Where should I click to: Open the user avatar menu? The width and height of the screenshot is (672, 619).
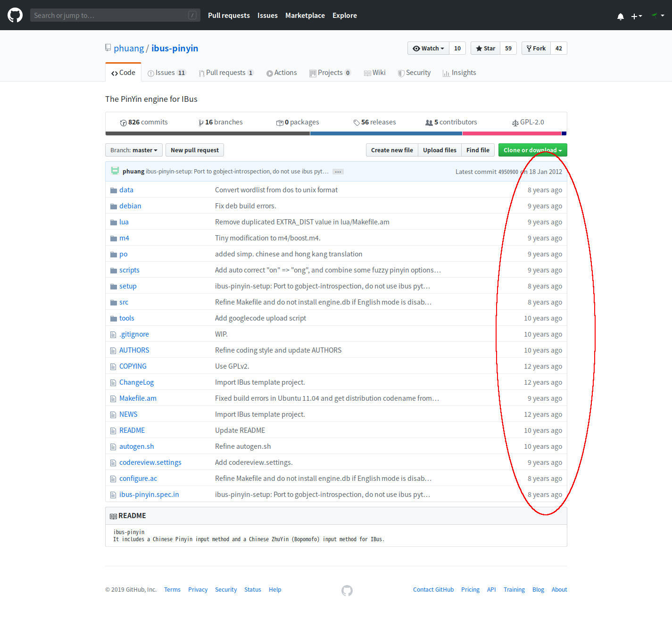pyautogui.click(x=657, y=16)
